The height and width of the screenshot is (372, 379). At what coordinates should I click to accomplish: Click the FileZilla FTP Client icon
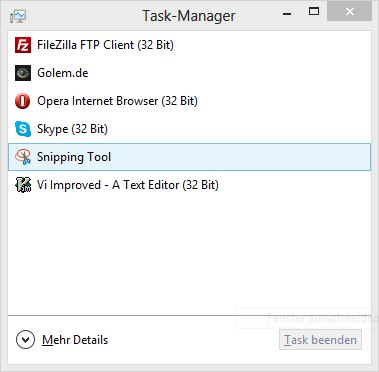point(23,45)
